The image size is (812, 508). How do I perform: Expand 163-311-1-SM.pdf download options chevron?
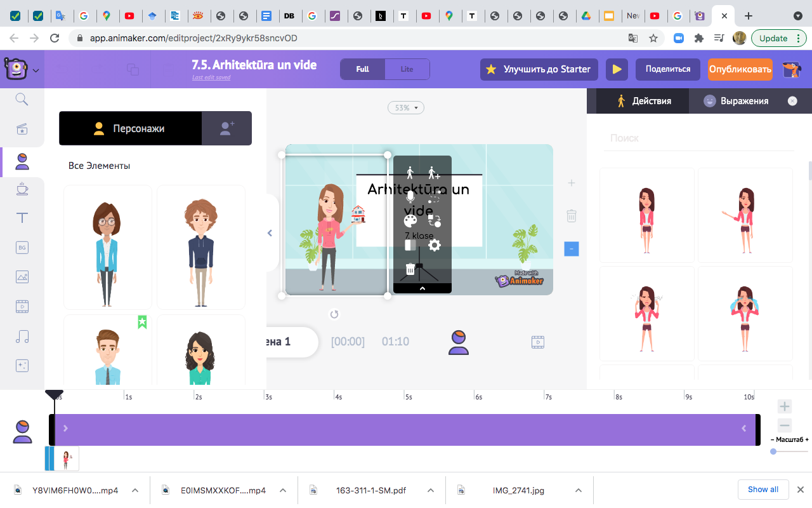(431, 490)
